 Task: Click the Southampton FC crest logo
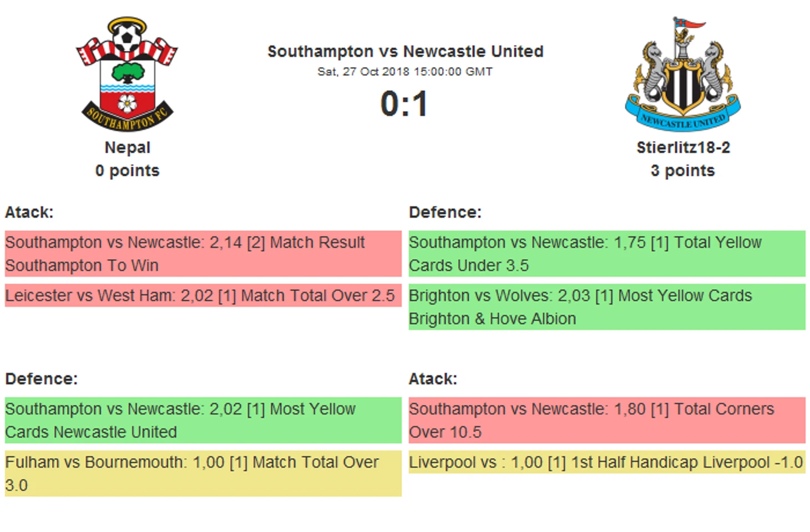[127, 74]
